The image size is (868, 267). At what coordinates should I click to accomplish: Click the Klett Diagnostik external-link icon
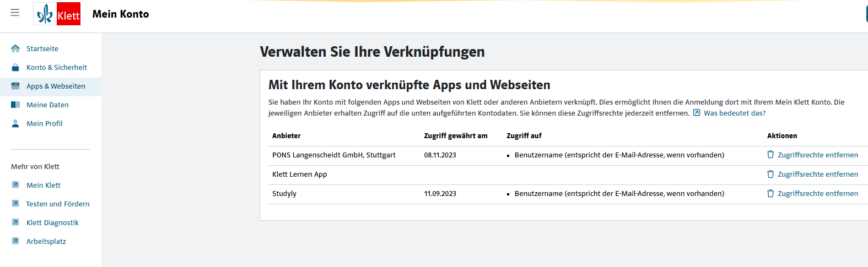(15, 222)
